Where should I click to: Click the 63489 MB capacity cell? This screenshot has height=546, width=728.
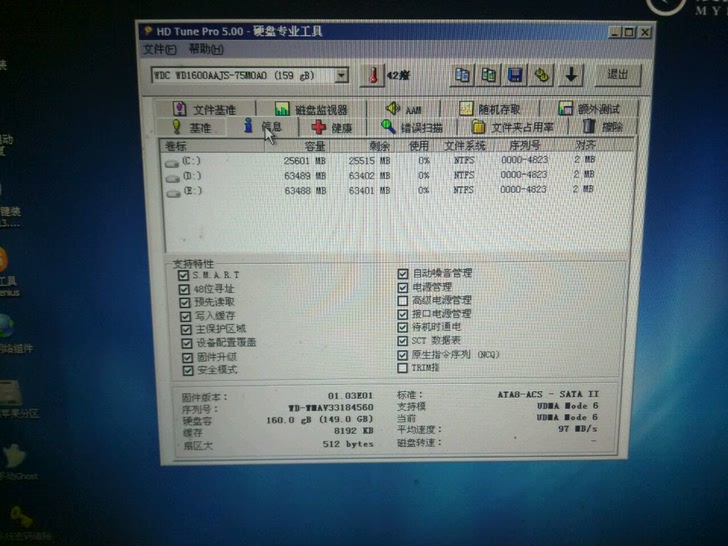[305, 176]
